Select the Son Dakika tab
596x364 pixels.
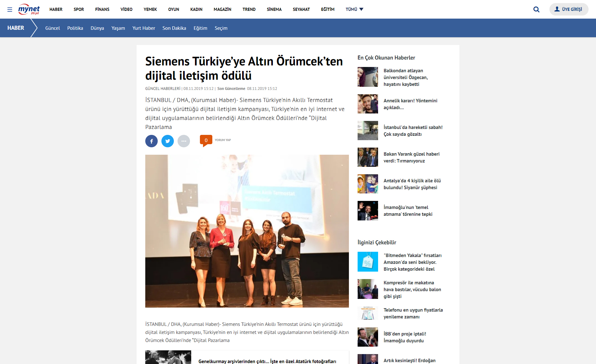tap(174, 28)
